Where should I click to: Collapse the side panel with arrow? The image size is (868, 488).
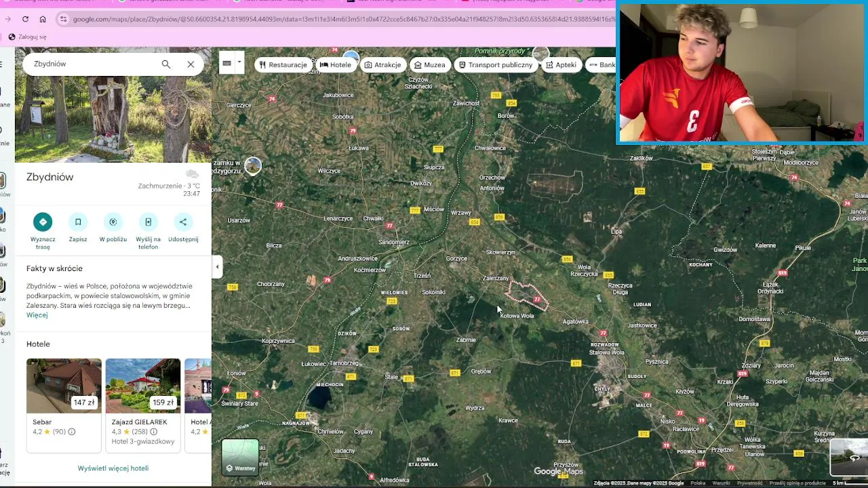217,266
